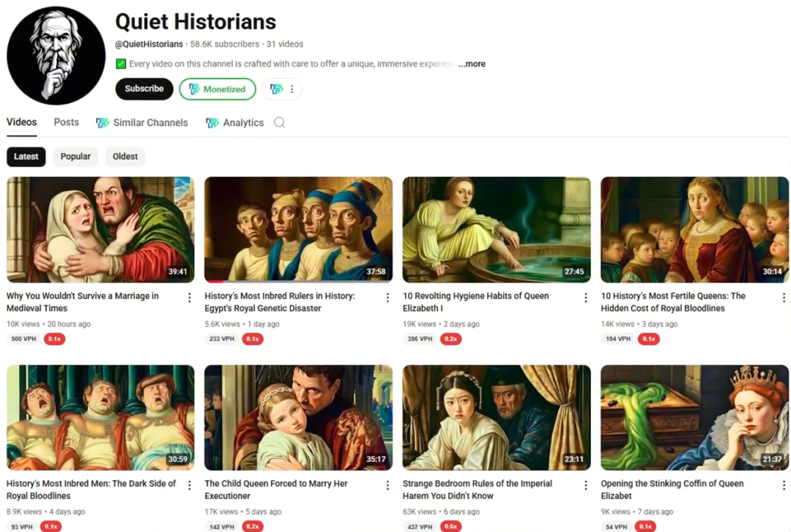Screen dimensions: 791x532
Task: Expand channel description with ...more
Action: [x=472, y=64]
